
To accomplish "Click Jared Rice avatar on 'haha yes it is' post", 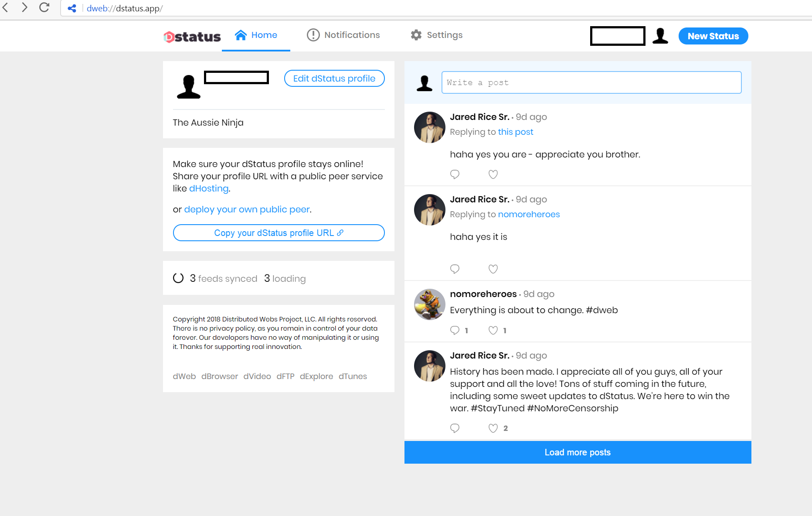I will [x=429, y=210].
